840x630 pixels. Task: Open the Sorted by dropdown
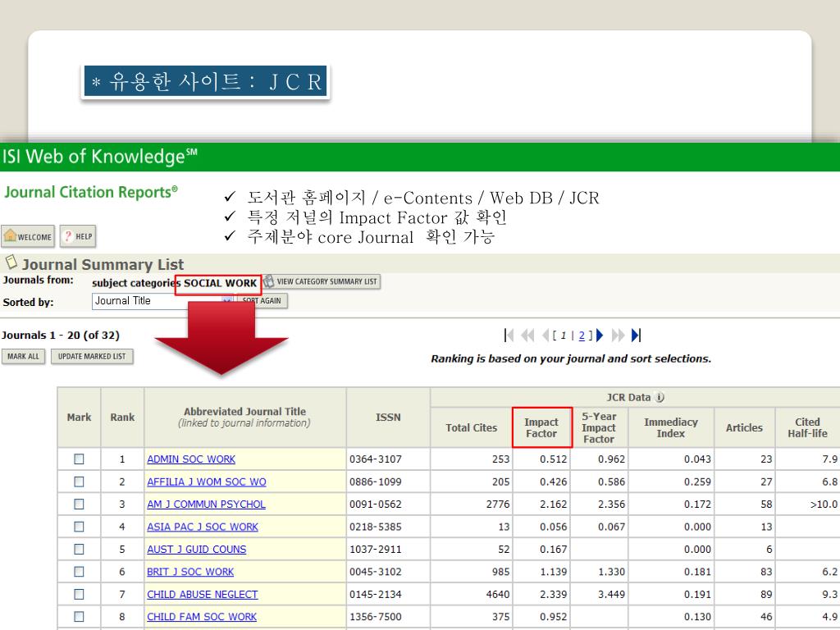click(x=163, y=301)
